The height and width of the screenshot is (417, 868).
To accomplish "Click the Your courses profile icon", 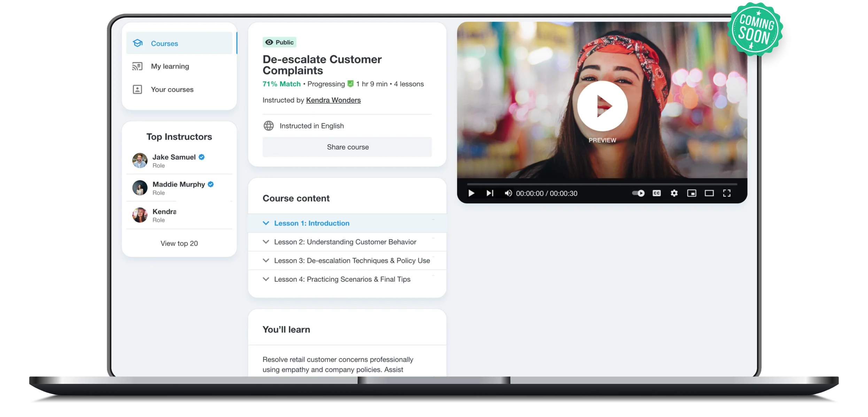I will click(137, 89).
